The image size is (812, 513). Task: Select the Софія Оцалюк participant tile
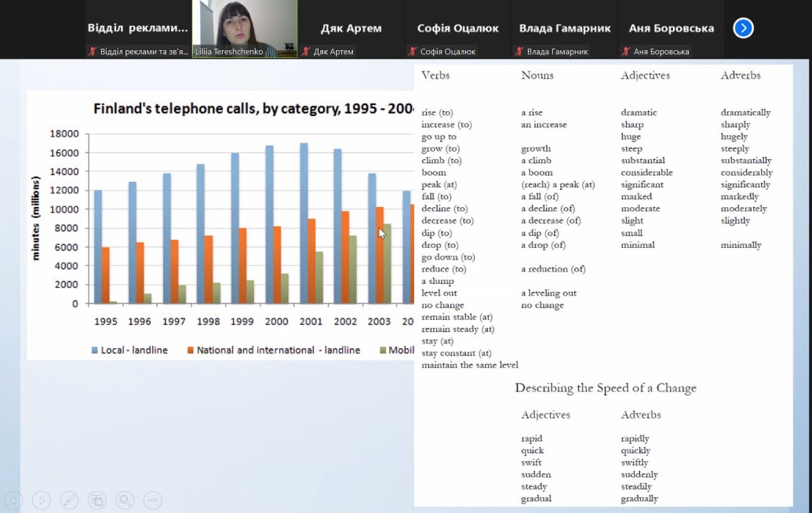coord(458,27)
